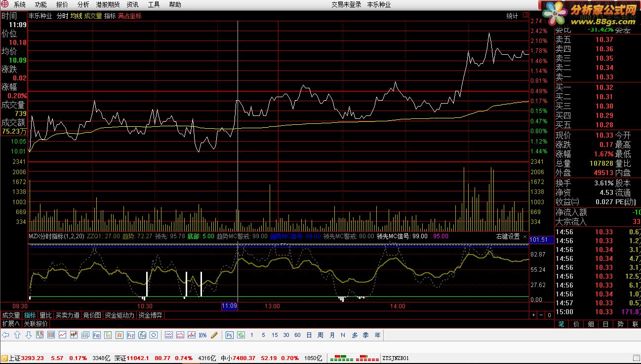The image size is (641, 364).
Task: Click the red area chart icon
Action: [180, 335]
